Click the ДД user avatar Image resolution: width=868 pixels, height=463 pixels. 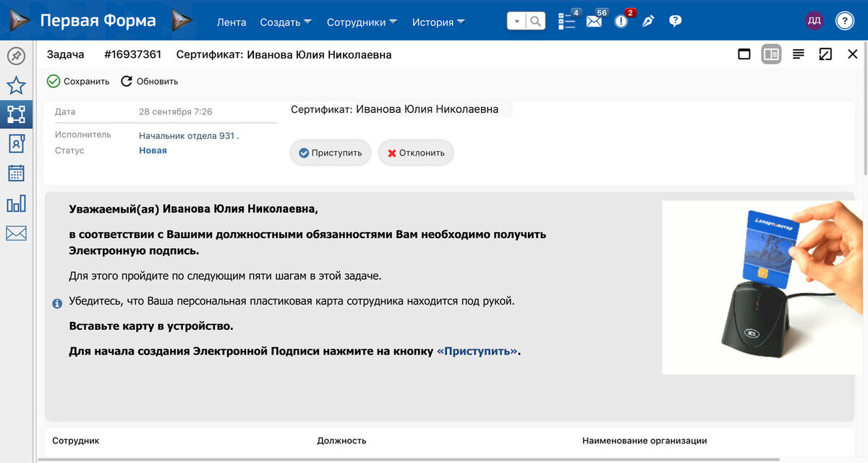[814, 21]
